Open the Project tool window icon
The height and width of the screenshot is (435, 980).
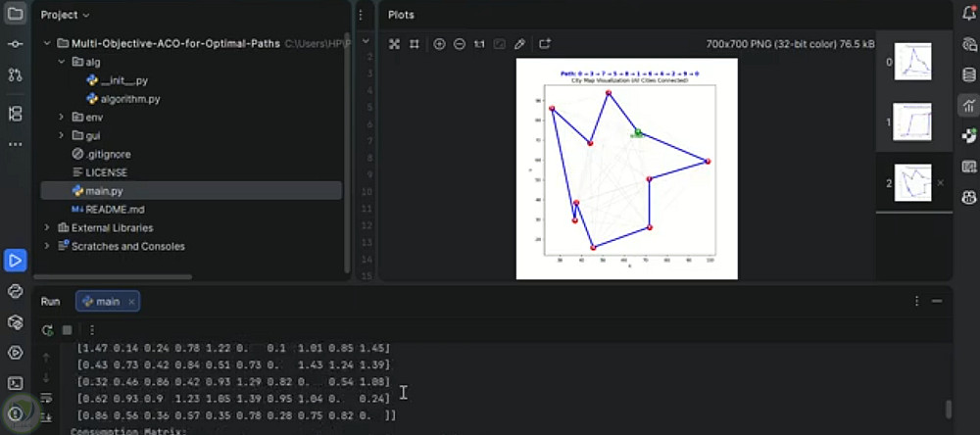tap(15, 15)
